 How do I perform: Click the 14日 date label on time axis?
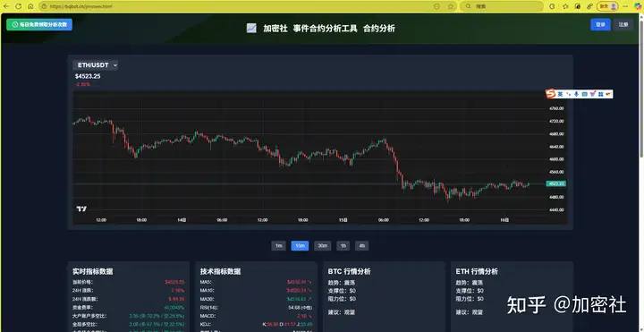[x=182, y=220]
